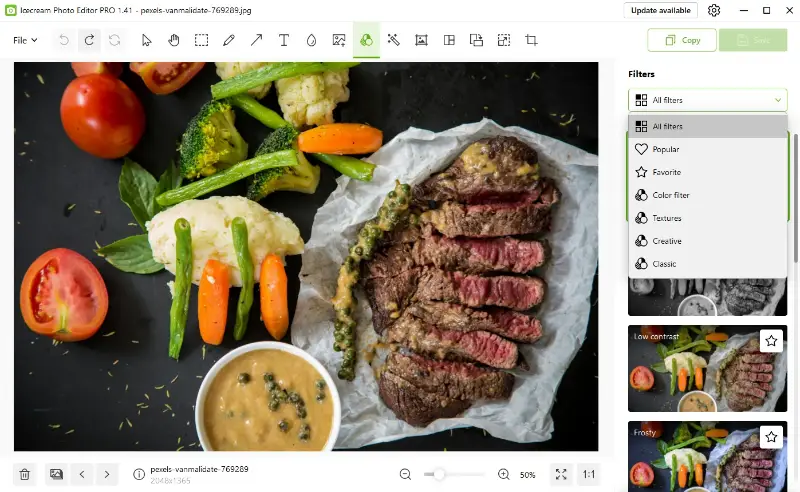This screenshot has width=800, height=492.
Task: Choose Color filter from the list
Action: 670,195
